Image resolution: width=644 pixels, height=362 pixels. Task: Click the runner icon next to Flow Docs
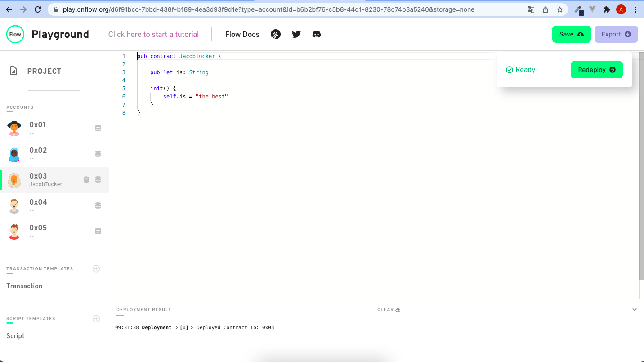[x=276, y=34]
